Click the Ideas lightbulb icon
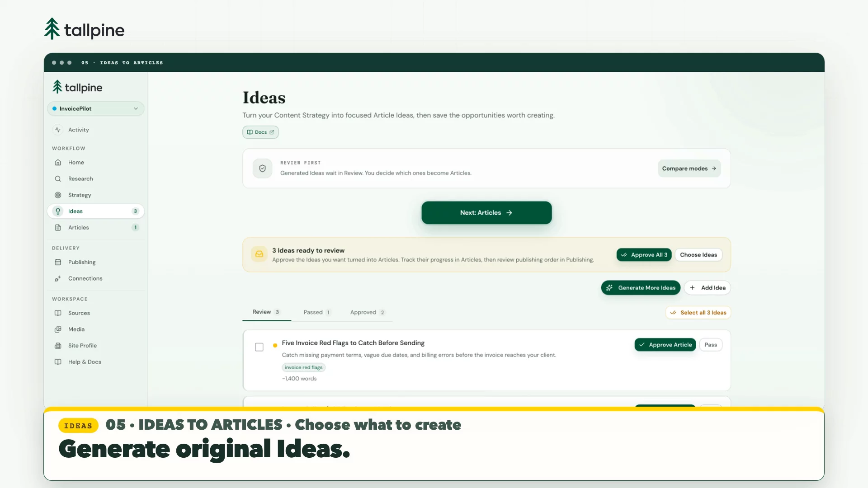Screen dimensions: 868x488 [58, 211]
